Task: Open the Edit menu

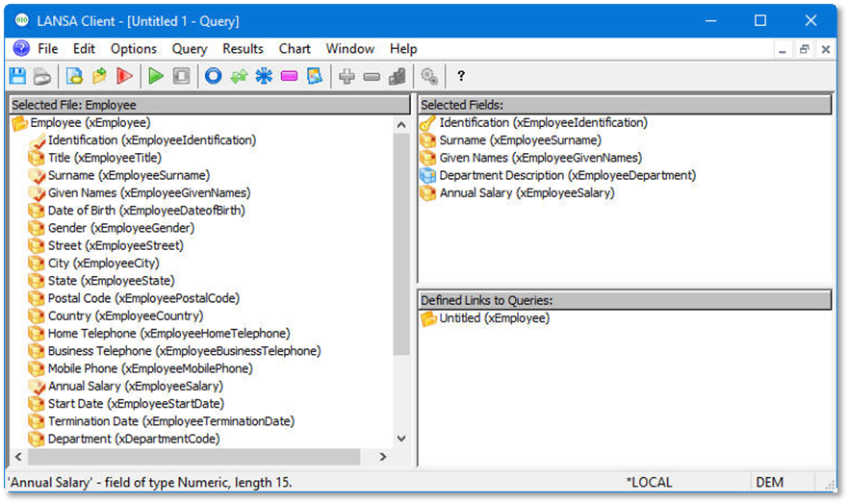Action: tap(84, 49)
